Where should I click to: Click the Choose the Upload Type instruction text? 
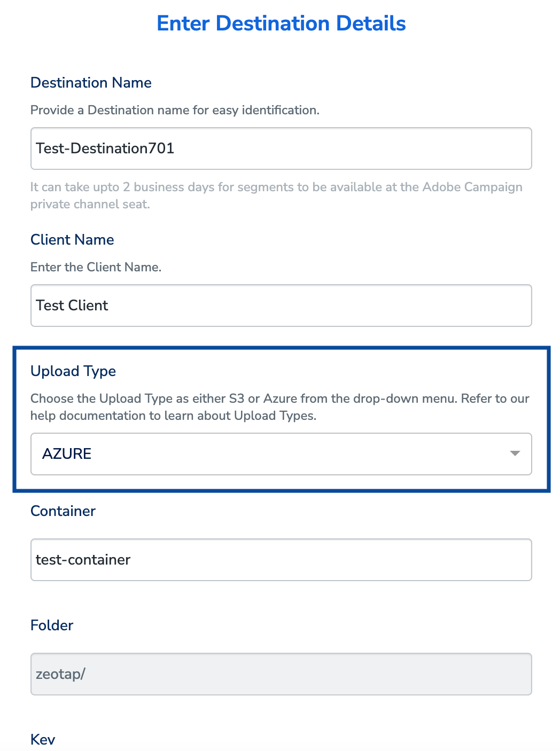point(280,398)
